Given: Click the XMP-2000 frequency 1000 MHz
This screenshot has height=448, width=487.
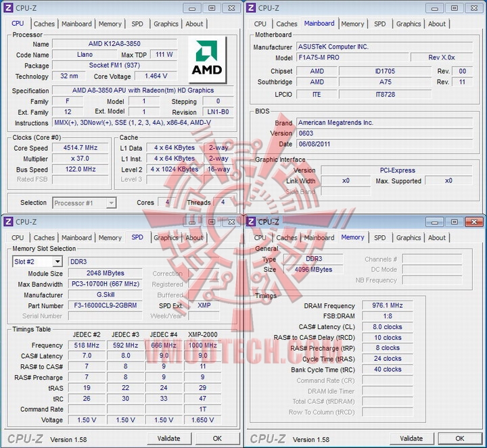Looking at the screenshot, I should 202,345.
